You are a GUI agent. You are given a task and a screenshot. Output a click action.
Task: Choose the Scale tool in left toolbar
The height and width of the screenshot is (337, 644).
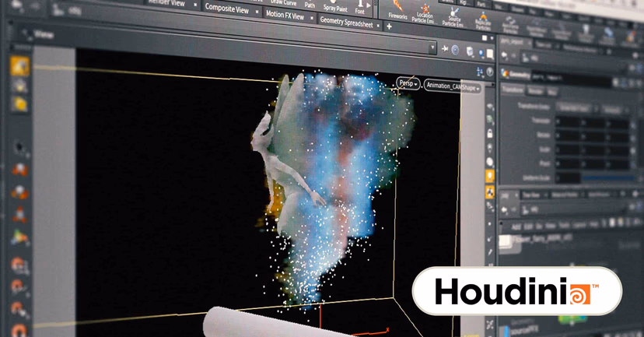pos(19,214)
